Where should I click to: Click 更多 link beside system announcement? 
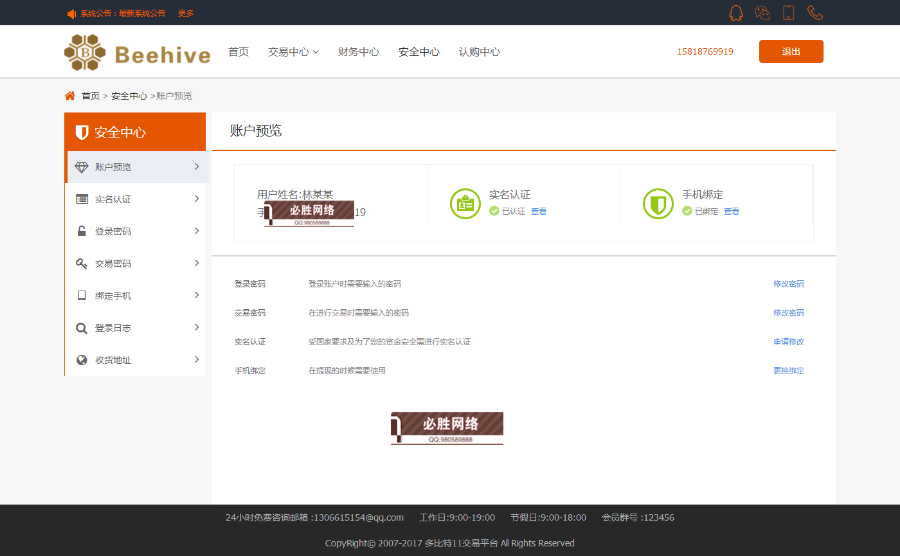point(185,13)
